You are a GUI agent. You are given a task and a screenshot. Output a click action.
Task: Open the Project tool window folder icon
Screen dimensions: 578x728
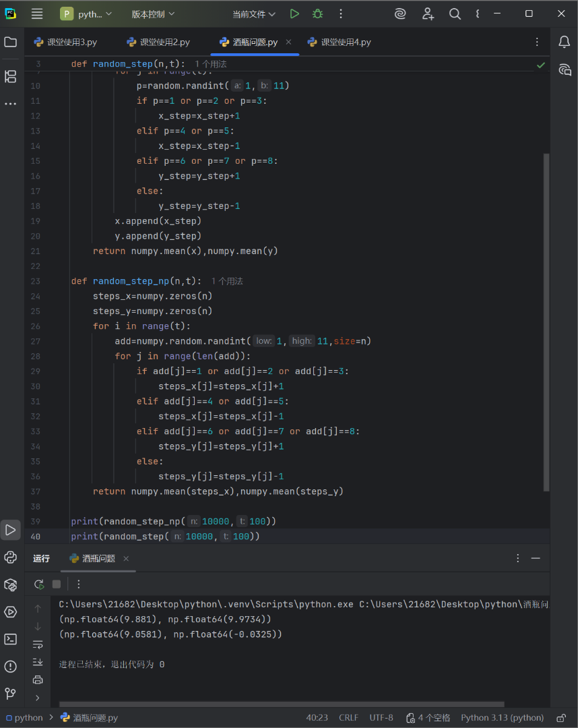[x=10, y=42]
